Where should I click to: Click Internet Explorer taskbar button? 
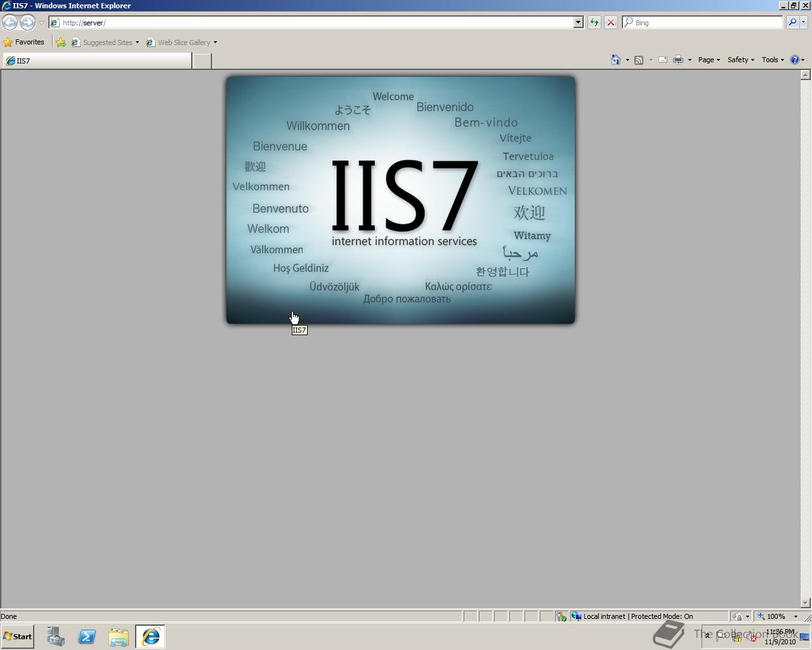click(150, 637)
